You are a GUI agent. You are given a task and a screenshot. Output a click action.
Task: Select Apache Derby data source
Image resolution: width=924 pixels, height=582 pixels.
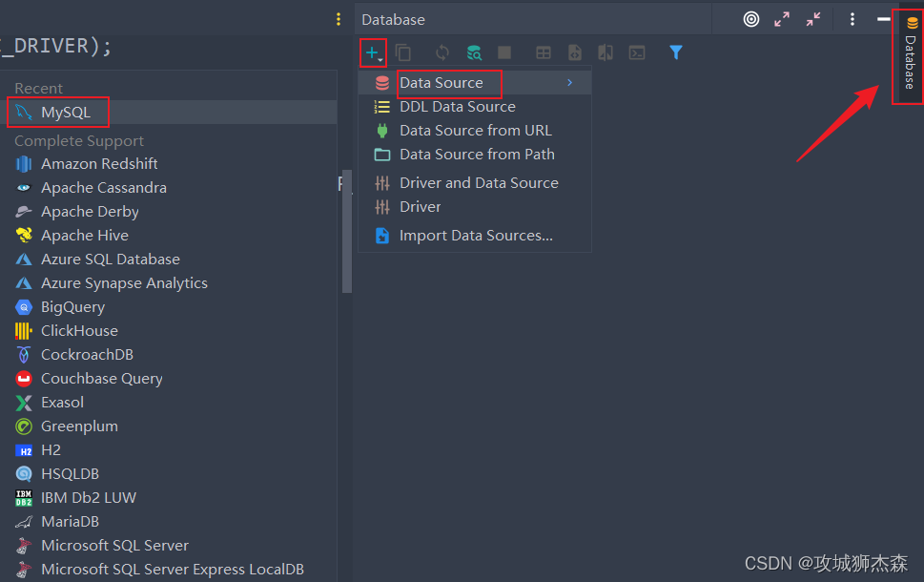[x=169, y=211]
